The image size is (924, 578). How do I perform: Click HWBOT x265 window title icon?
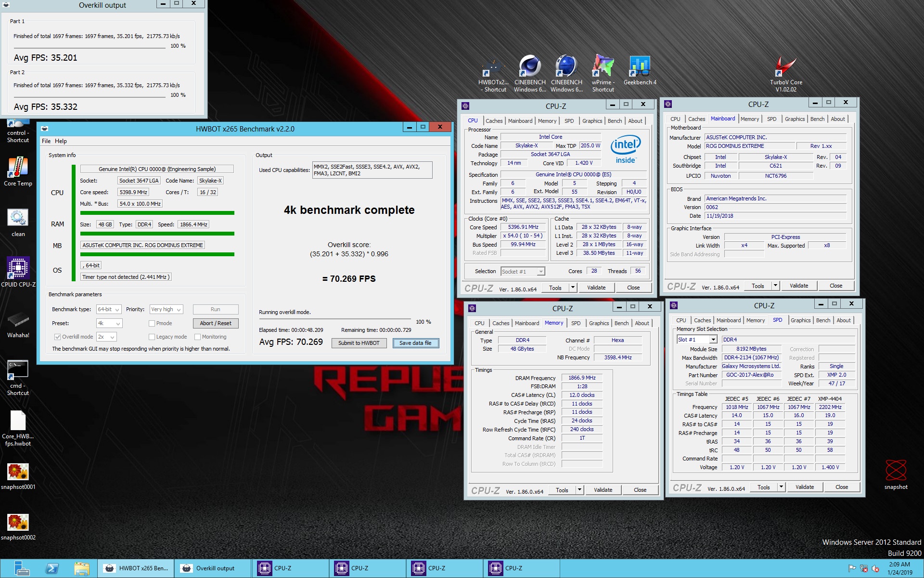click(x=45, y=129)
